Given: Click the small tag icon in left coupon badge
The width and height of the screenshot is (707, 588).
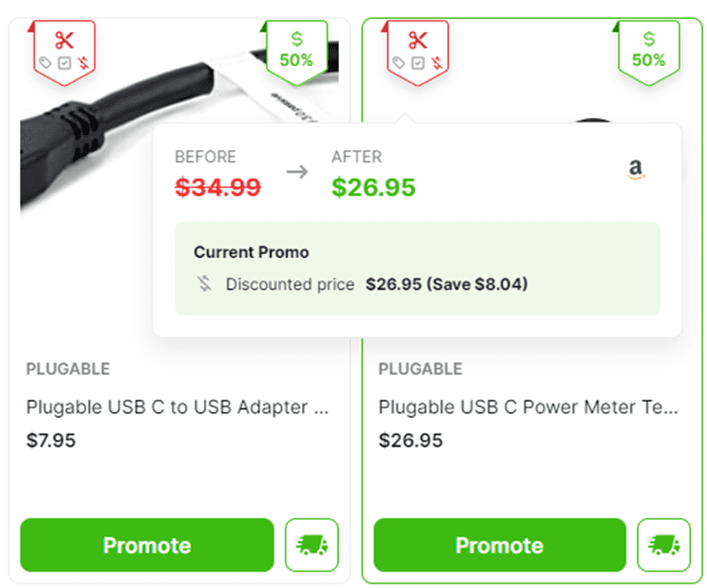Looking at the screenshot, I should point(45,63).
